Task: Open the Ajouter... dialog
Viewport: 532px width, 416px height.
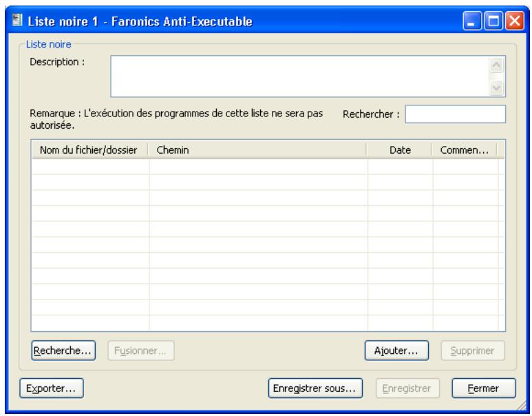Action: 396,351
